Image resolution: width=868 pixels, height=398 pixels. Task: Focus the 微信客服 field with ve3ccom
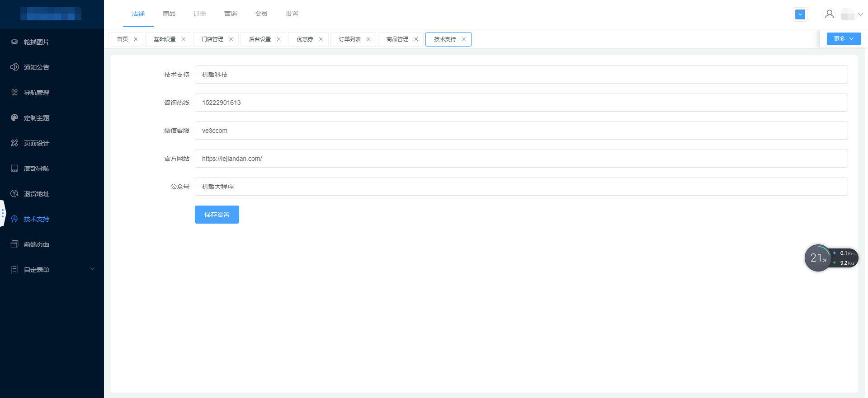(x=521, y=131)
